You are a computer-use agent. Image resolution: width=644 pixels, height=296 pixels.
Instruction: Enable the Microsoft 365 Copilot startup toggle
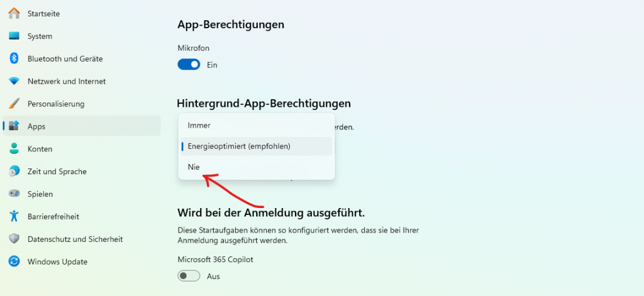pyautogui.click(x=189, y=276)
